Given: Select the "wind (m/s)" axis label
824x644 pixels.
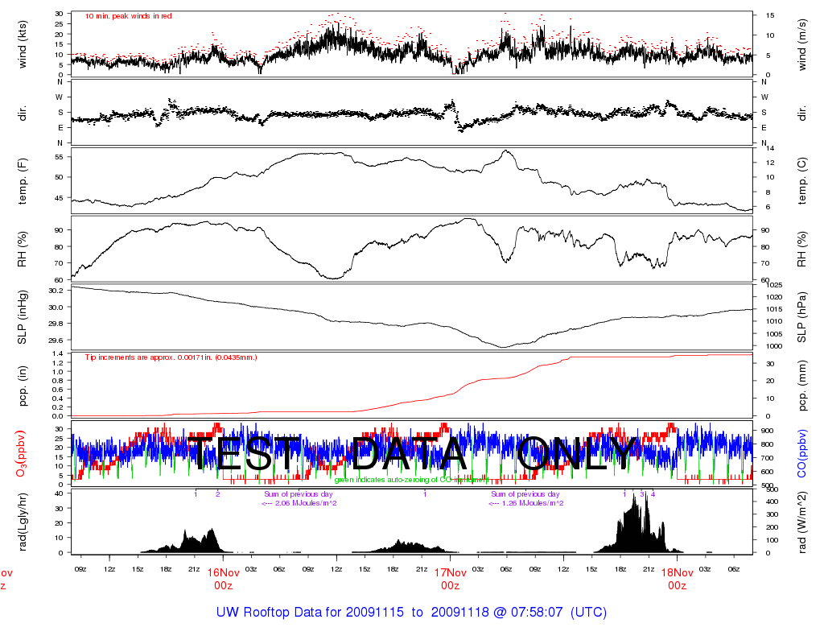Looking at the screenshot, I should (x=801, y=45).
